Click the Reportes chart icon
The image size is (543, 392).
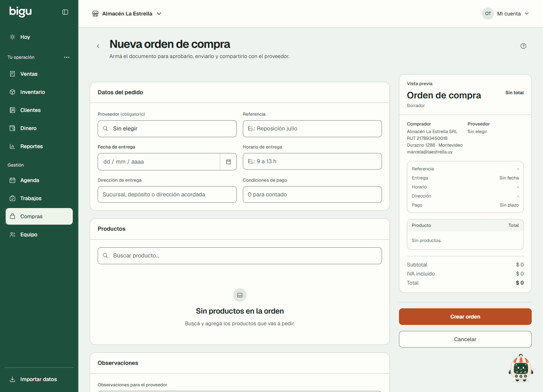(x=12, y=146)
